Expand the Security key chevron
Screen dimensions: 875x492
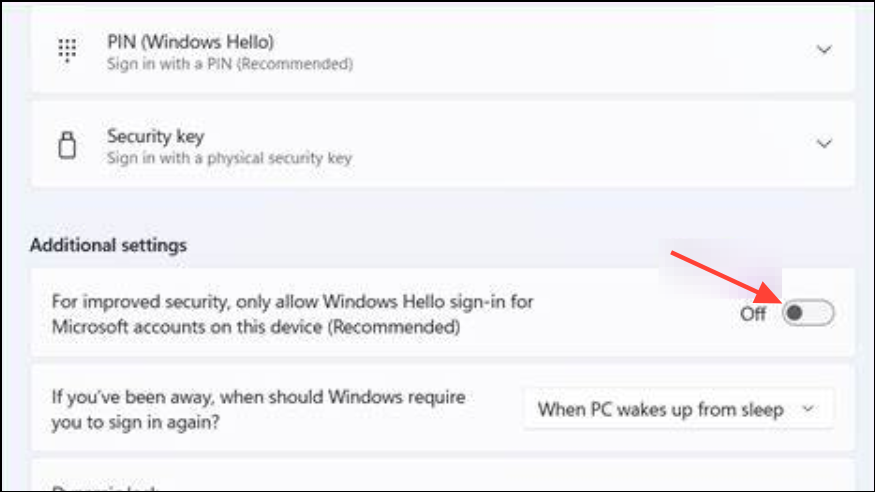coord(824,143)
